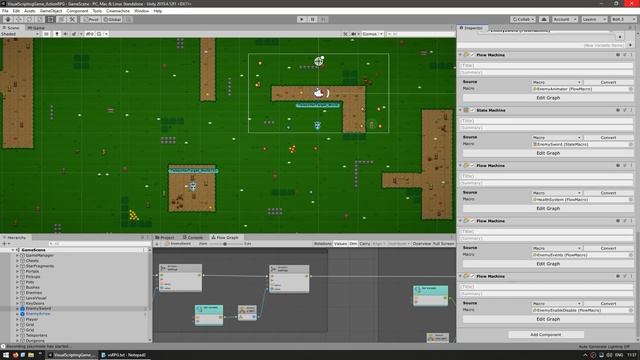
Task: Toggle the scene grid visibility icon
Action: [99, 34]
